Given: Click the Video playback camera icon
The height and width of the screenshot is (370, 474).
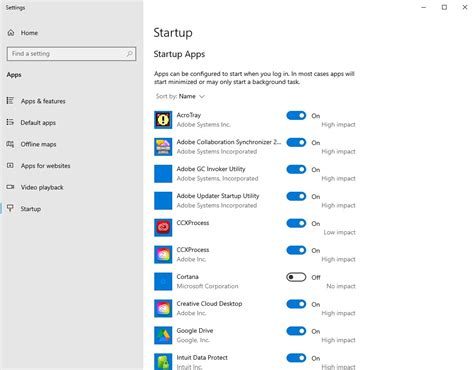Looking at the screenshot, I should tap(10, 187).
